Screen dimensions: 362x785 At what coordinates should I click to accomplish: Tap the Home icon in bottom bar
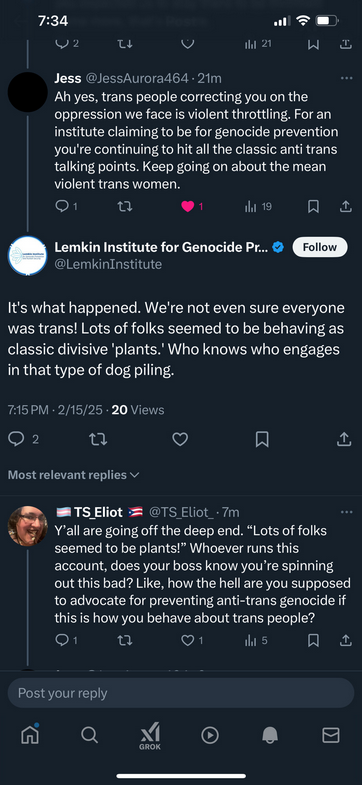click(x=30, y=734)
